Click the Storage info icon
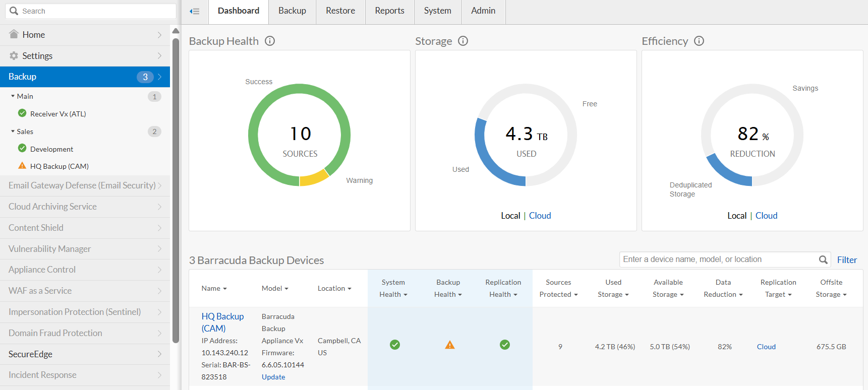 (x=463, y=41)
